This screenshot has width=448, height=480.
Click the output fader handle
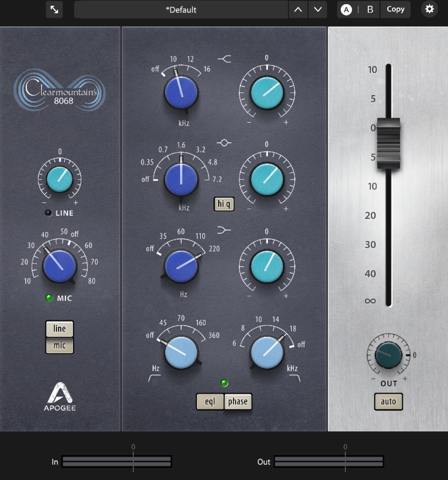(x=388, y=143)
